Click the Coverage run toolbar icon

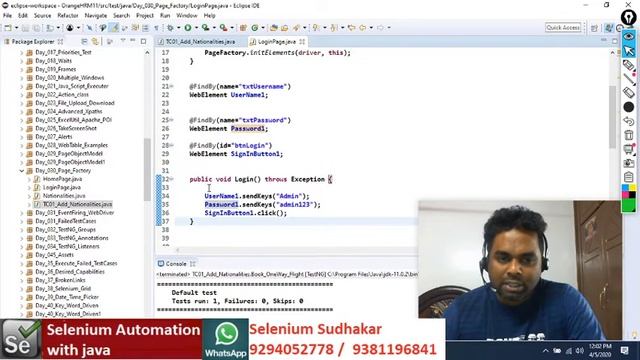click(205, 28)
